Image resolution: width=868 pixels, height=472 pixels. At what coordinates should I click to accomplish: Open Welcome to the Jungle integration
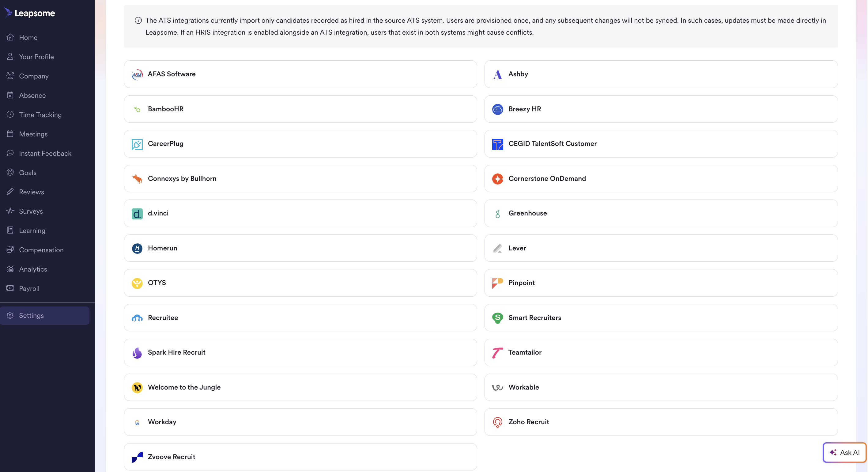point(300,387)
